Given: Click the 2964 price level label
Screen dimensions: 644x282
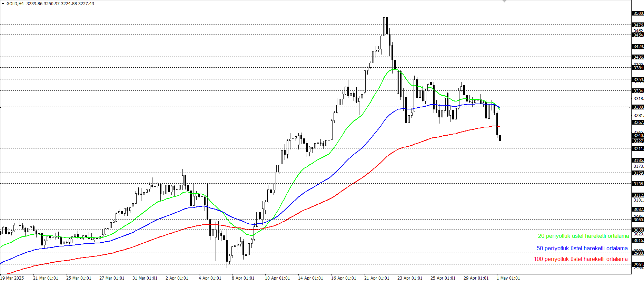Looking at the screenshot, I should [x=638, y=264].
